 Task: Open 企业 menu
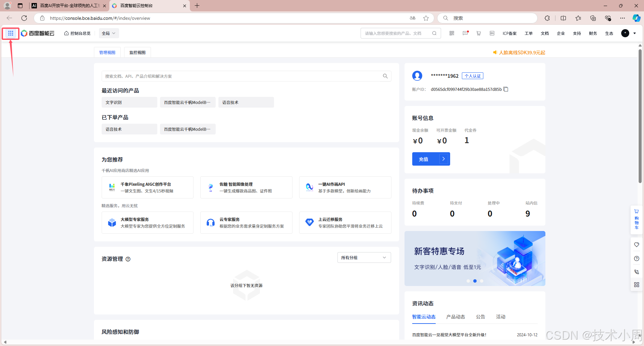[x=561, y=33]
